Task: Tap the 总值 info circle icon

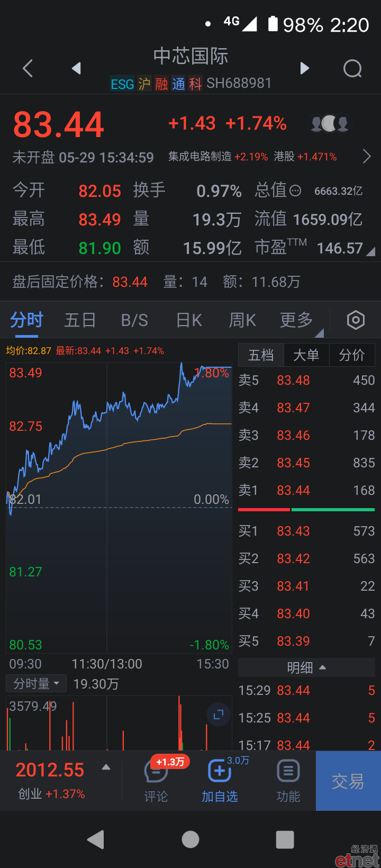Action: [295, 191]
